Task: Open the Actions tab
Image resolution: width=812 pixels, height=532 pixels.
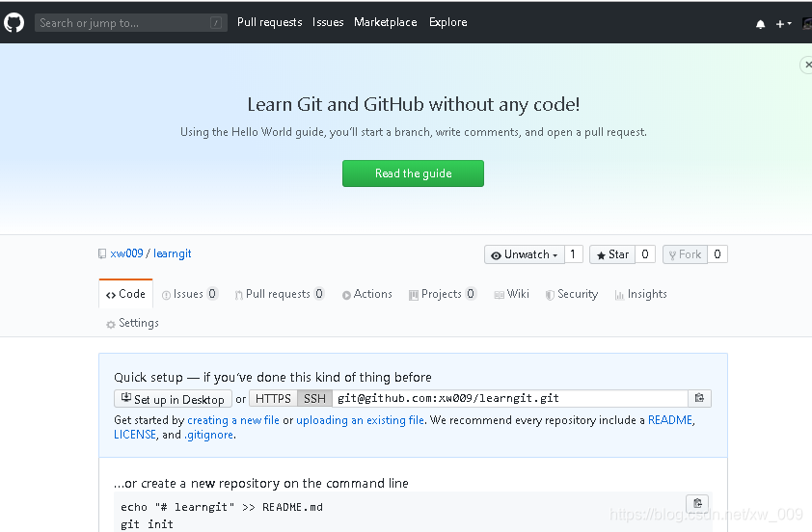Action: (367, 294)
